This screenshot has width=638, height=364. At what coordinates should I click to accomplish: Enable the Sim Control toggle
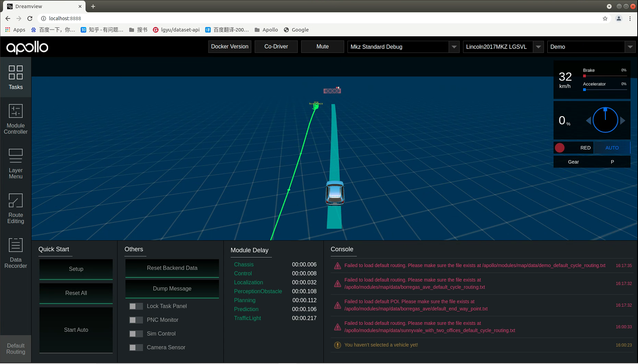(136, 334)
